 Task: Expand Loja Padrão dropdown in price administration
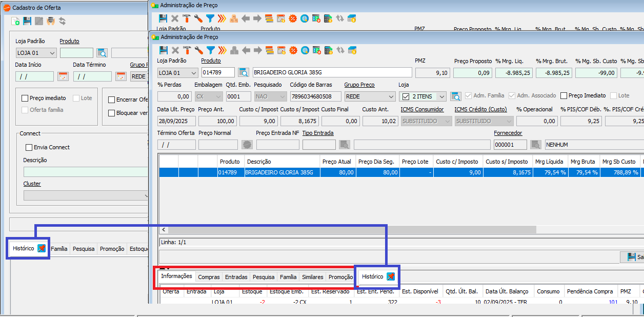pos(193,73)
